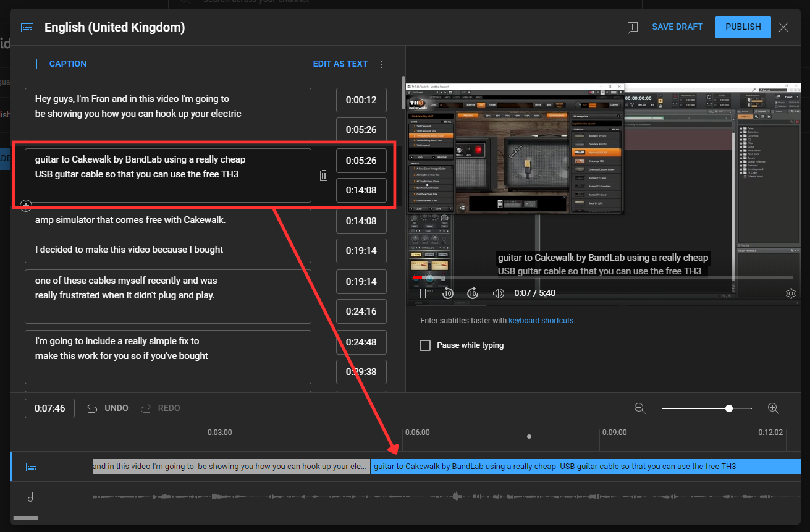Edit caption 'one of these cables myself recently'
This screenshot has width=810, height=532.
coord(168,297)
